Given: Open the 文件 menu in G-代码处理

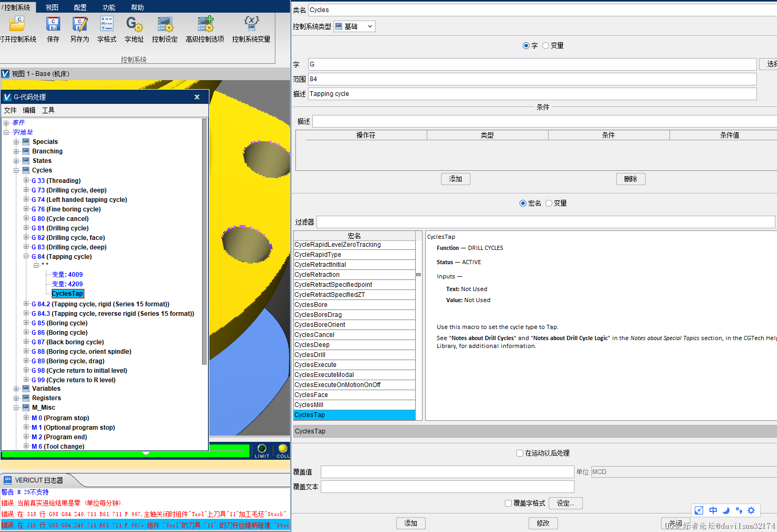Looking at the screenshot, I should [11, 110].
